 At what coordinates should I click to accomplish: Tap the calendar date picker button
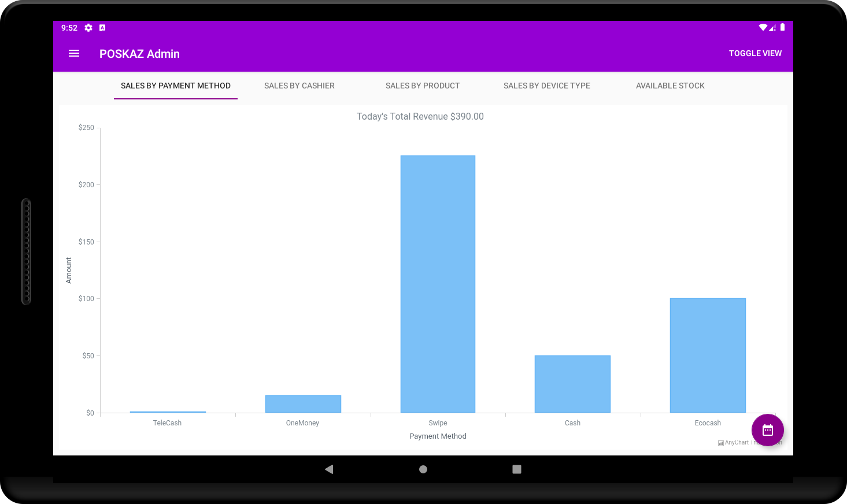click(x=767, y=430)
